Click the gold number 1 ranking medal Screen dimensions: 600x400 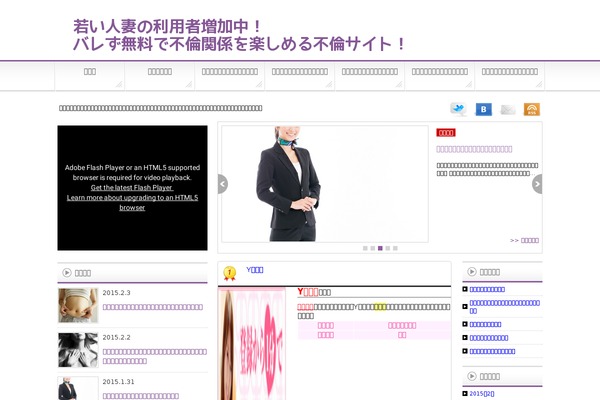tap(230, 273)
